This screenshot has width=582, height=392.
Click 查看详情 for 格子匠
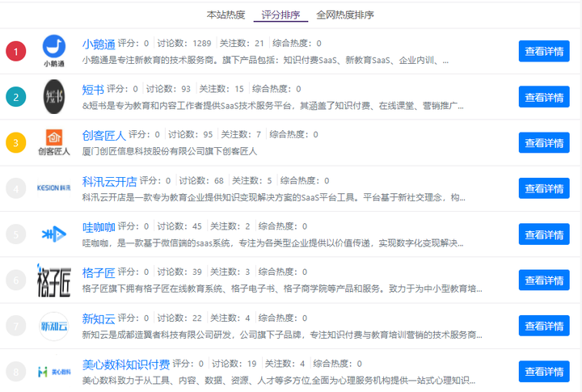click(x=544, y=280)
